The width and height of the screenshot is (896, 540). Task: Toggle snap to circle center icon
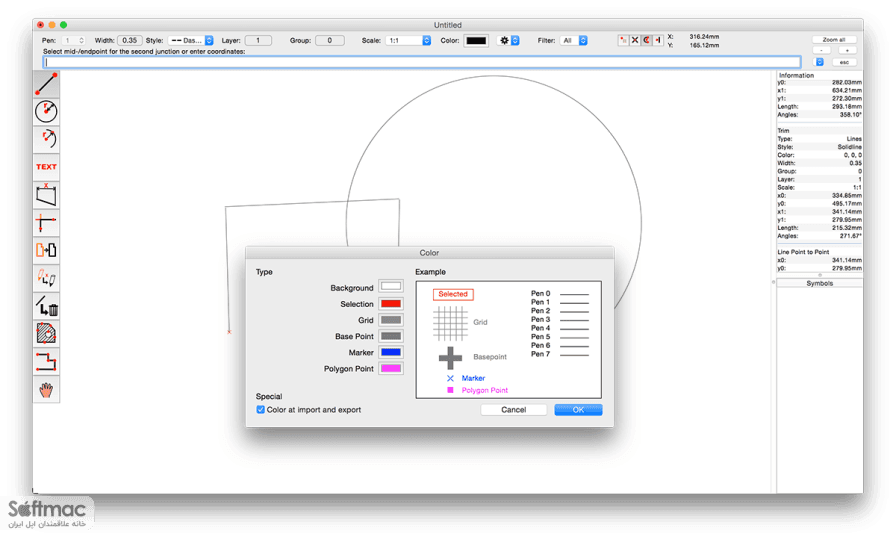point(646,40)
